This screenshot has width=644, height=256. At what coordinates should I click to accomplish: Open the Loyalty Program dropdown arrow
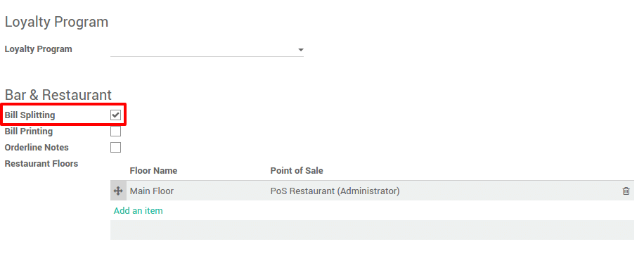click(x=301, y=50)
